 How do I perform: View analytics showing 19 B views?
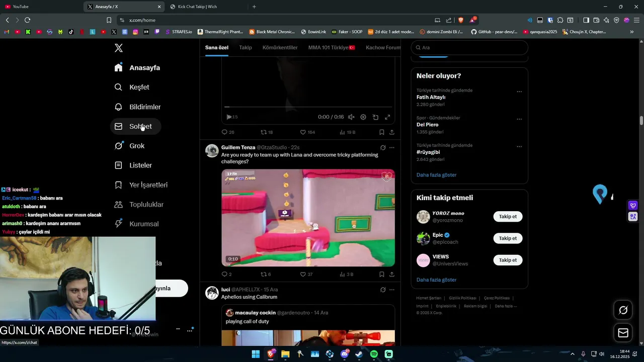coord(347,132)
